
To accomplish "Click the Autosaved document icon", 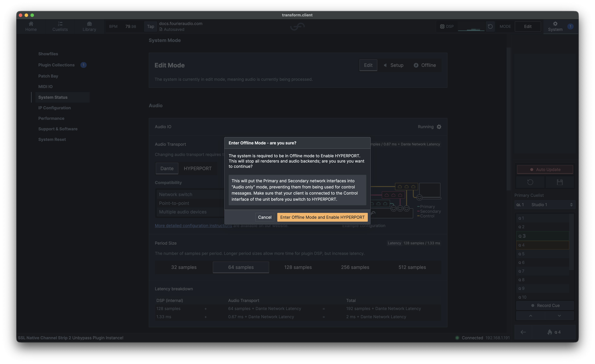I will pyautogui.click(x=161, y=29).
